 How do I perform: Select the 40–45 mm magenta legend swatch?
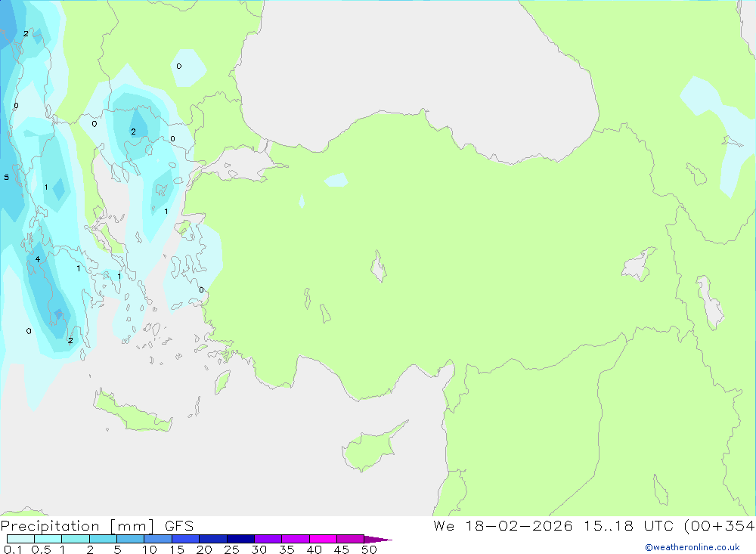(323, 539)
